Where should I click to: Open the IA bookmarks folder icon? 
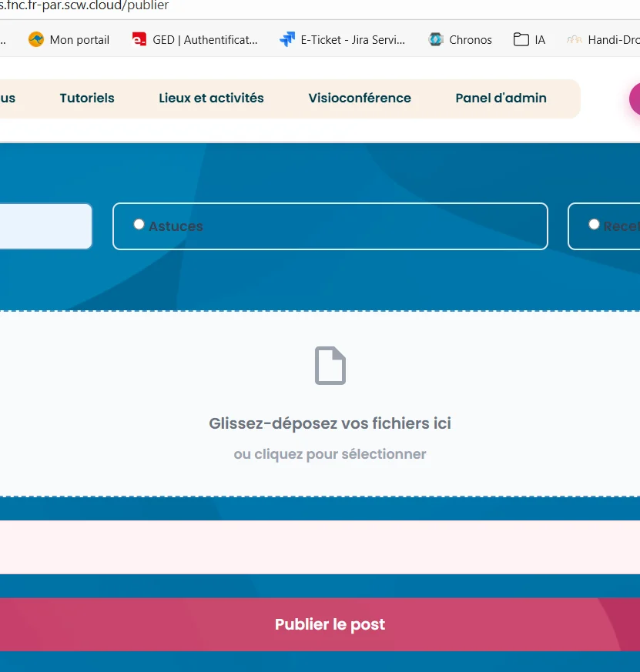point(521,39)
